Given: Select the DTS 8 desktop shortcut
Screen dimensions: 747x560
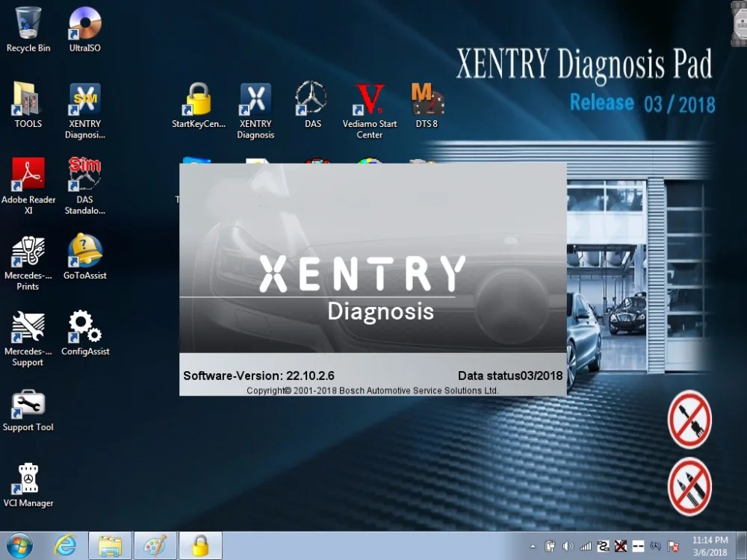Looking at the screenshot, I should coord(427,105).
